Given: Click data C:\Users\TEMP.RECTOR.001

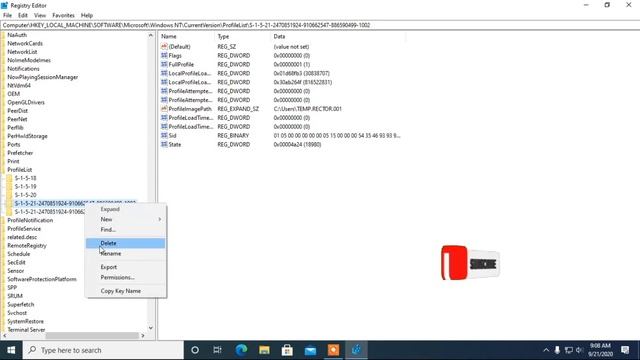Looking at the screenshot, I should tap(307, 109).
